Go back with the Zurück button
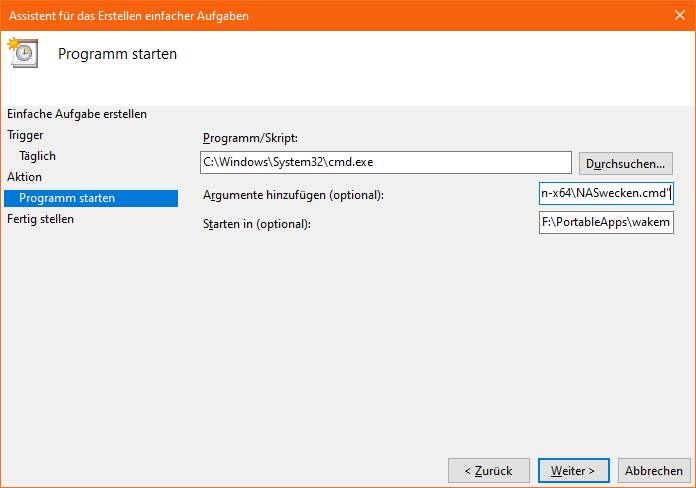 pyautogui.click(x=489, y=470)
